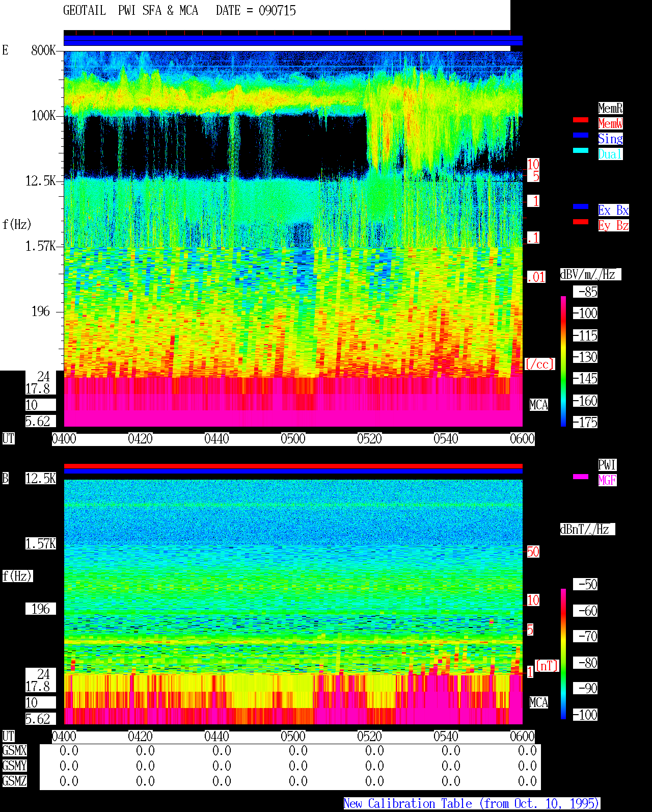
Task: Select the E panel label
Action: point(6,50)
